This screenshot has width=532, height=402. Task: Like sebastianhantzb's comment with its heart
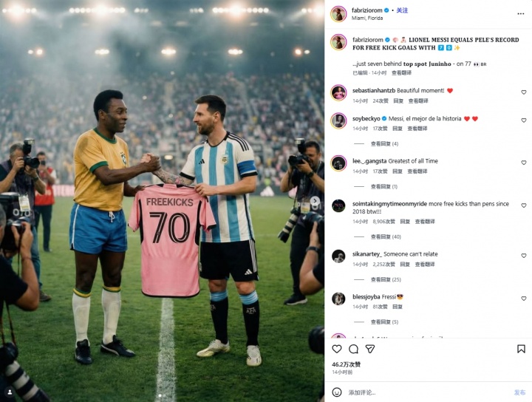pyautogui.click(x=524, y=92)
